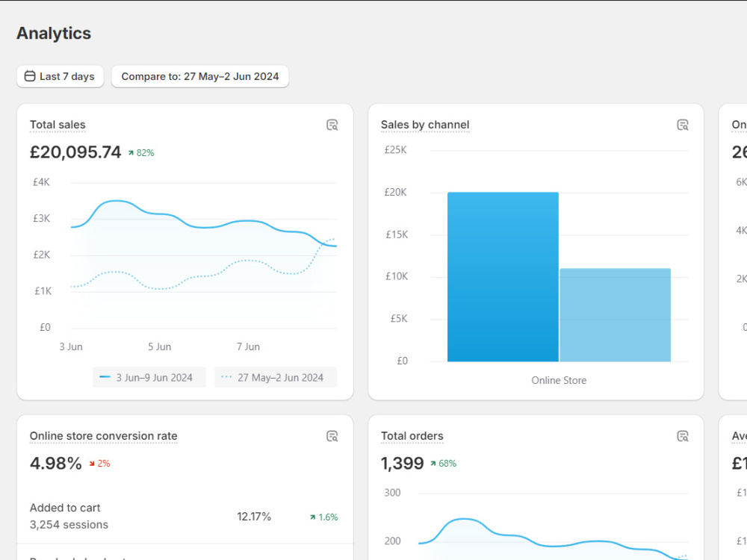The image size is (747, 560).
Task: Click the 300 label on Total orders chart
Action: [x=393, y=493]
